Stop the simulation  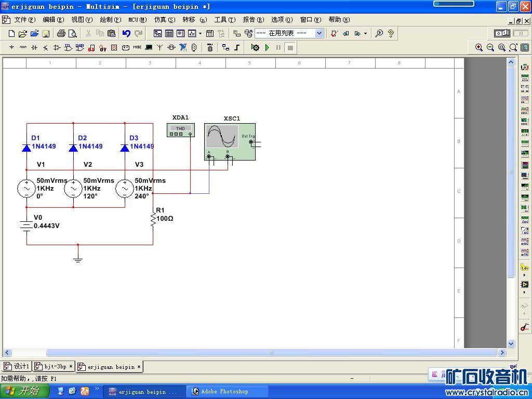click(x=290, y=47)
